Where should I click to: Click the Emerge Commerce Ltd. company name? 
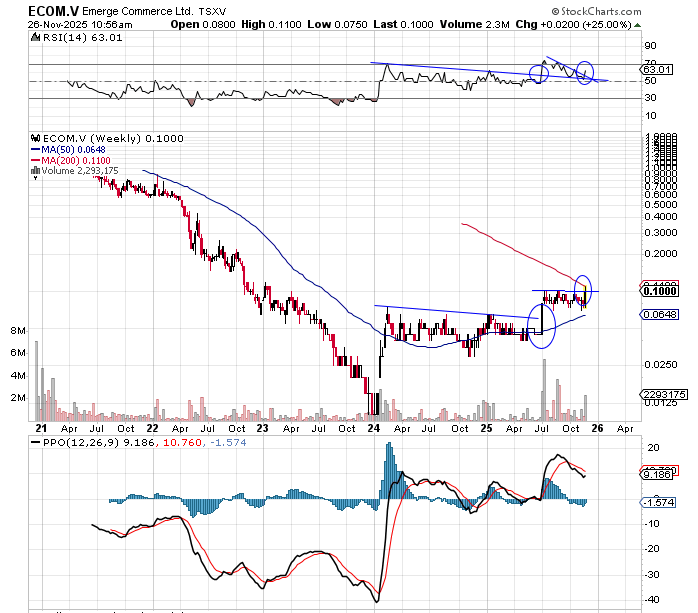138,11
